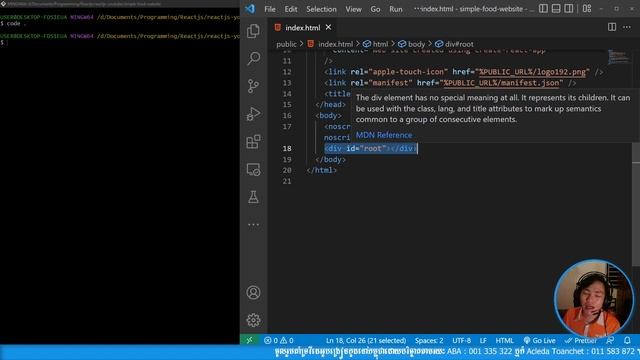
Task: Click the closing </html> tag on line 20
Action: 322,170
